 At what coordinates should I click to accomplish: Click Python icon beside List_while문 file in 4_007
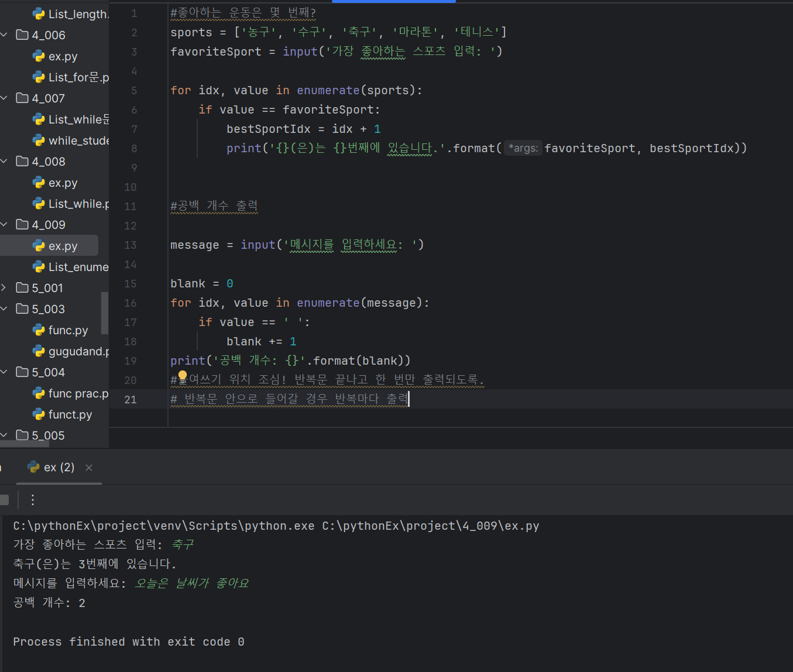click(x=39, y=119)
